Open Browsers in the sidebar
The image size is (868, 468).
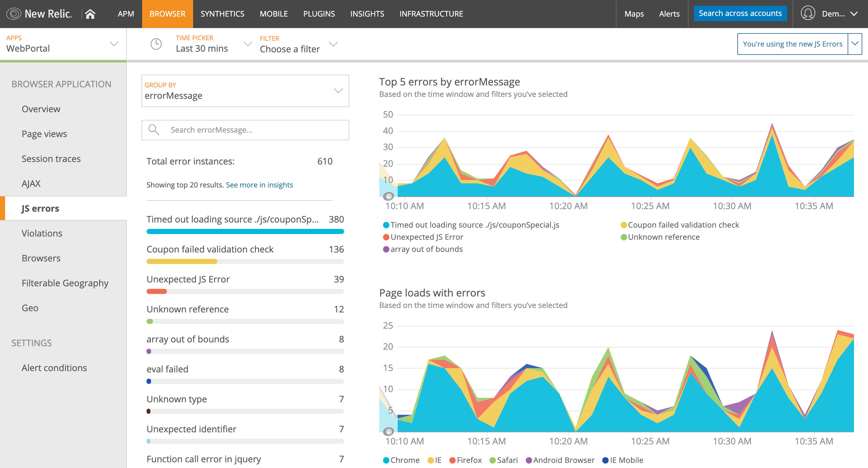[x=41, y=258]
